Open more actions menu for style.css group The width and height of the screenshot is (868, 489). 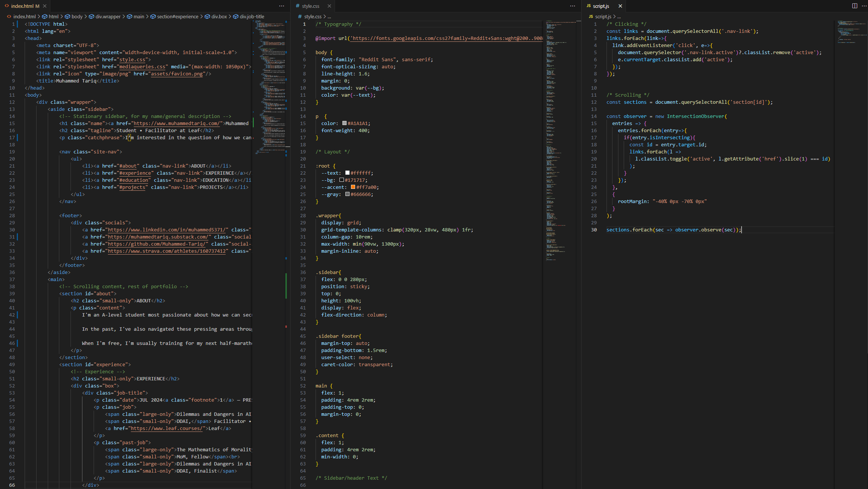(573, 6)
